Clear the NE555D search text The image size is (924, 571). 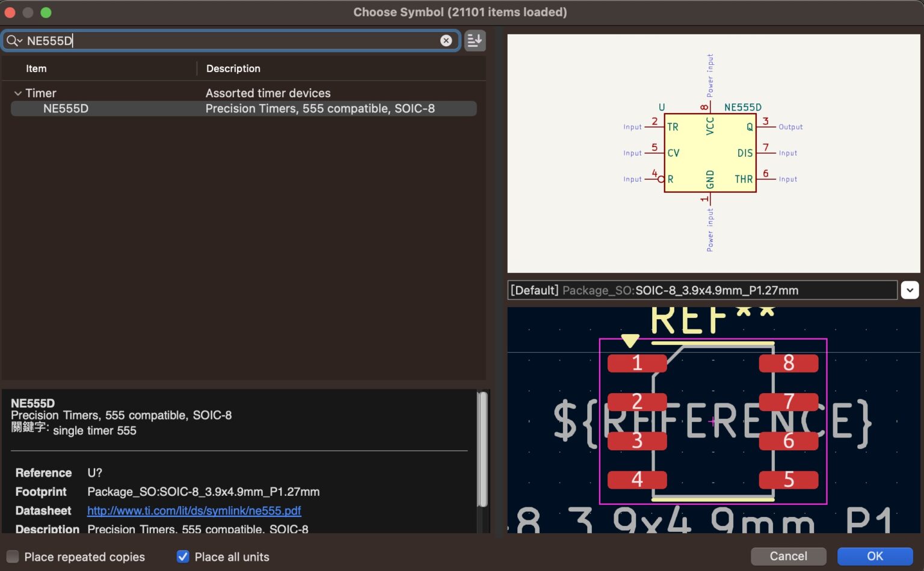(x=446, y=40)
